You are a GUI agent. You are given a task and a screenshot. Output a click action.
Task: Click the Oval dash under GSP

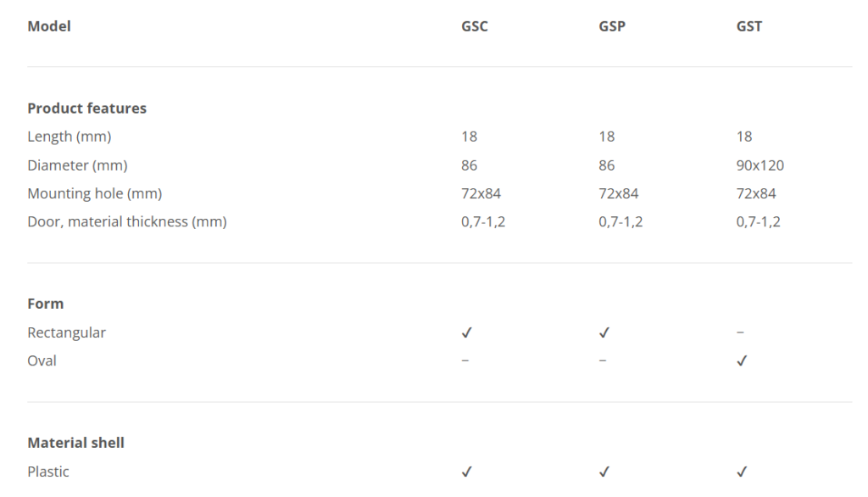pos(603,361)
